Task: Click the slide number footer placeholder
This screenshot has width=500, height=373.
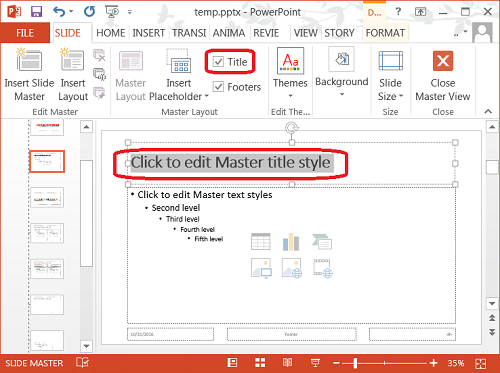Action: point(412,334)
